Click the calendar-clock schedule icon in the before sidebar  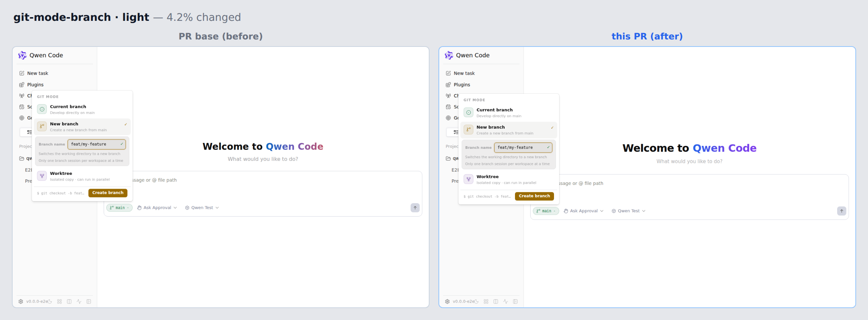coord(22,107)
